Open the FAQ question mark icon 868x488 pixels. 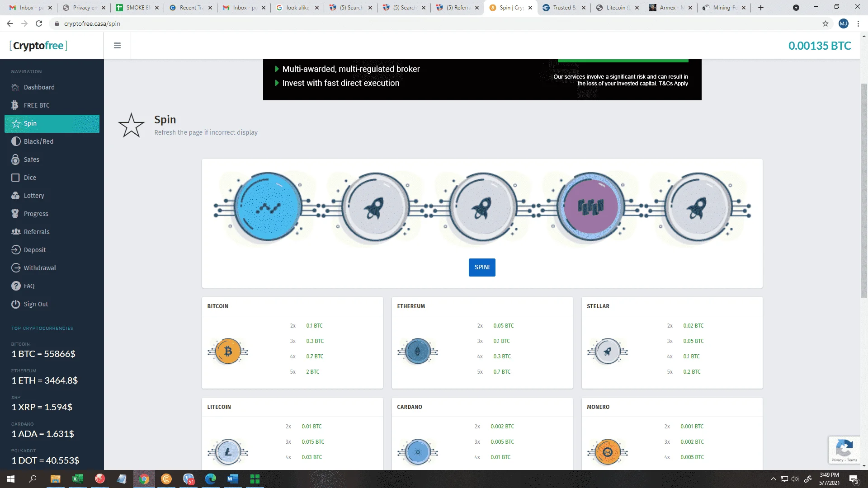16,286
